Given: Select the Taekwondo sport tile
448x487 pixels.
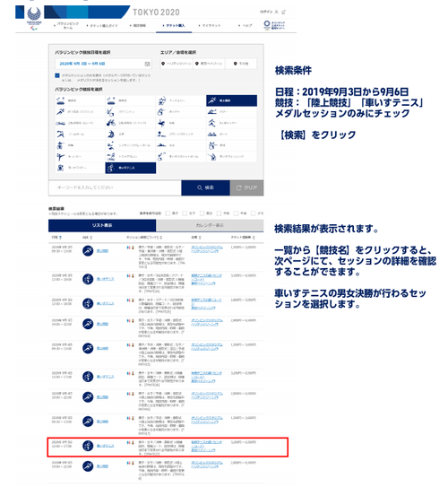Looking at the screenshot, I should click(80, 157).
